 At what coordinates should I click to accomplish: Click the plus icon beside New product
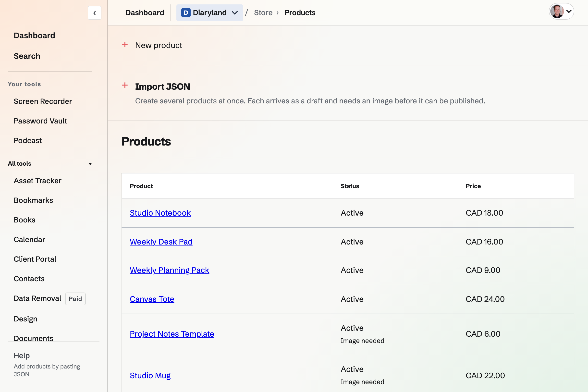125,45
